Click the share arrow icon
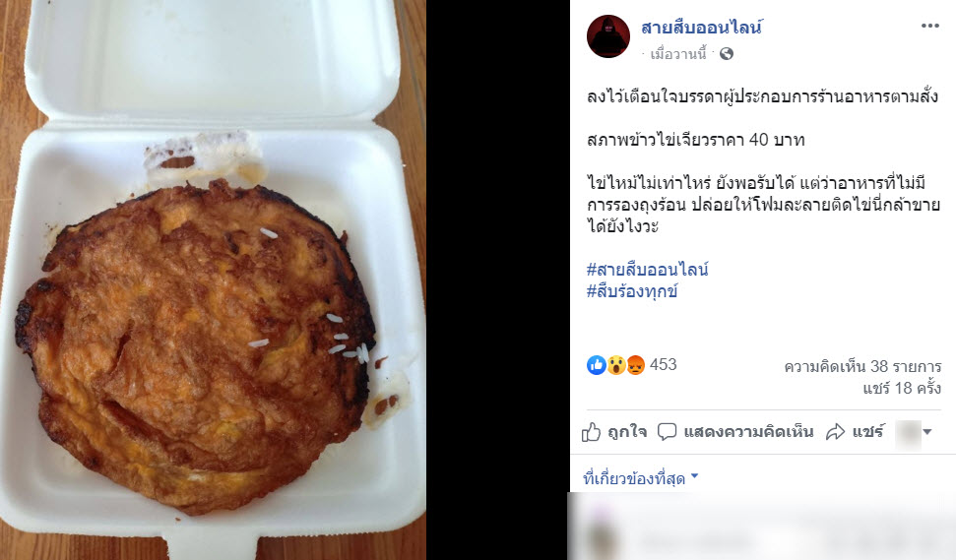Image resolution: width=956 pixels, height=560 pixels. [835, 432]
